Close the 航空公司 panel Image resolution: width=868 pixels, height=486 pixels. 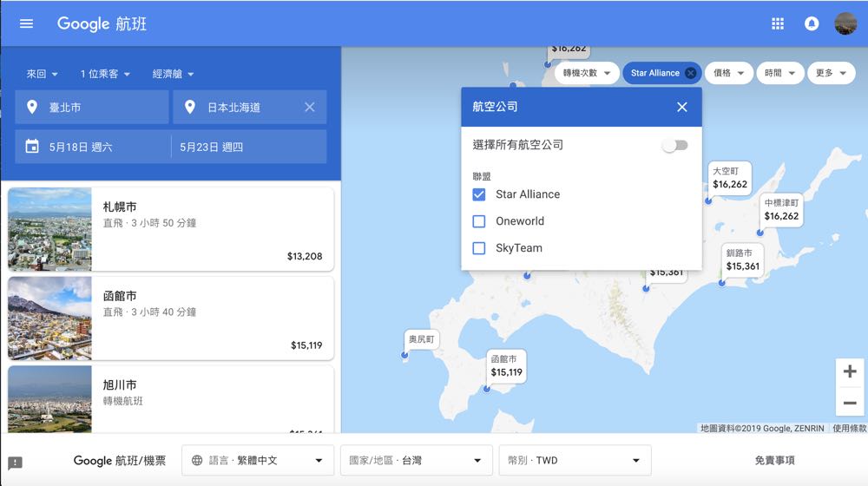point(682,107)
